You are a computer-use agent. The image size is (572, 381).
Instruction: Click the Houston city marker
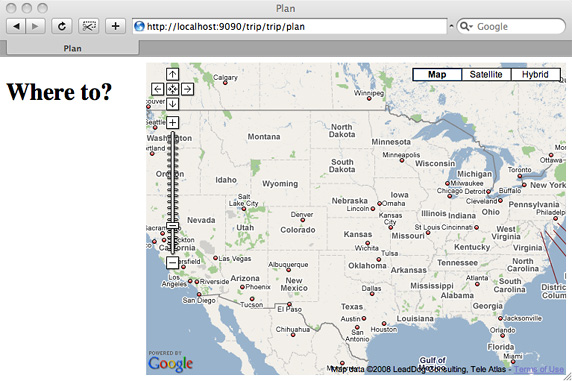[x=384, y=323]
